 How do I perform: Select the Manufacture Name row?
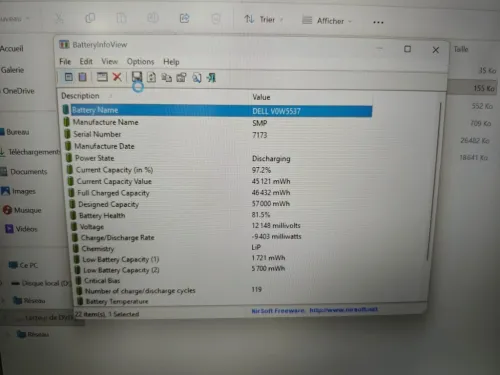pyautogui.click(x=217, y=122)
